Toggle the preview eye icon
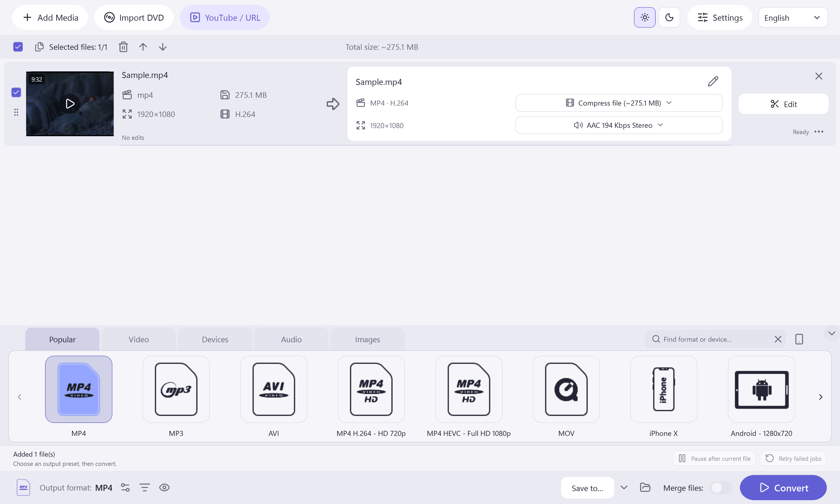 point(164,488)
